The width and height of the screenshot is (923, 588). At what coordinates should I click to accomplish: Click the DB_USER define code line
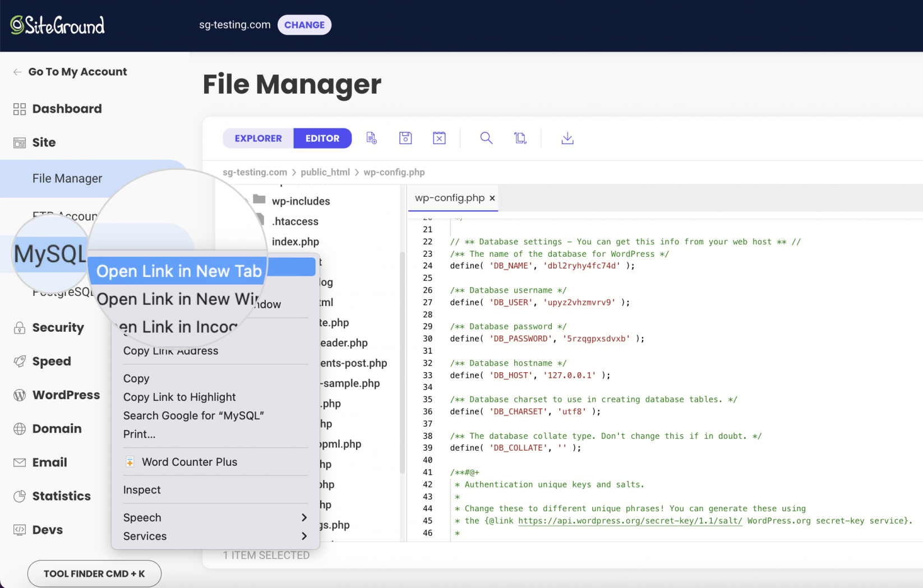(540, 302)
